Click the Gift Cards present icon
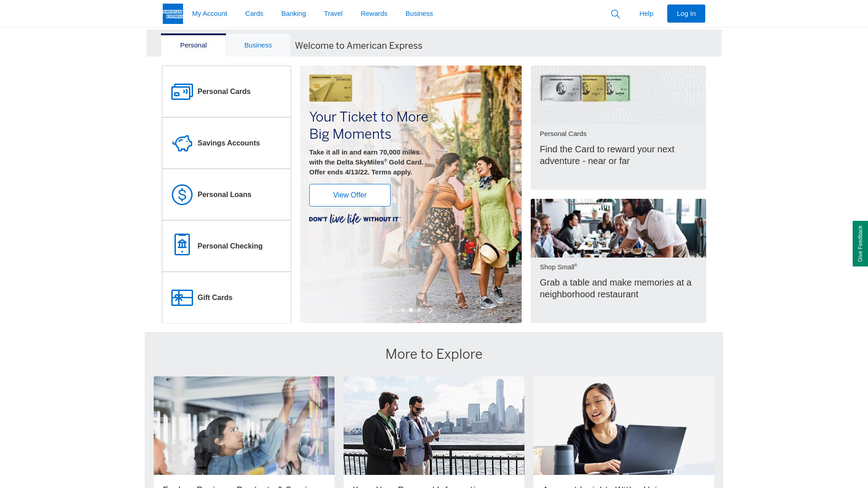The image size is (868, 488). coord(182,298)
